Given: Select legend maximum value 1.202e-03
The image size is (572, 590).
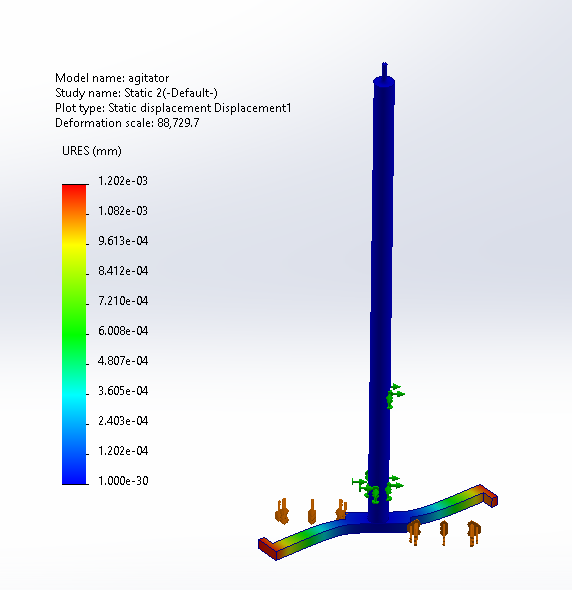Looking at the screenshot, I should click(123, 181).
